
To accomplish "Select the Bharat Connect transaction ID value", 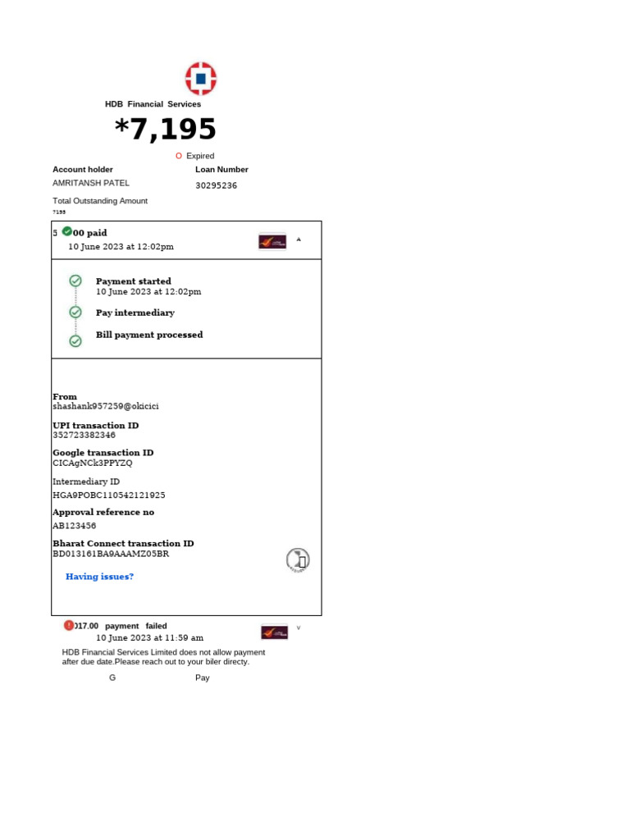I will point(111,554).
